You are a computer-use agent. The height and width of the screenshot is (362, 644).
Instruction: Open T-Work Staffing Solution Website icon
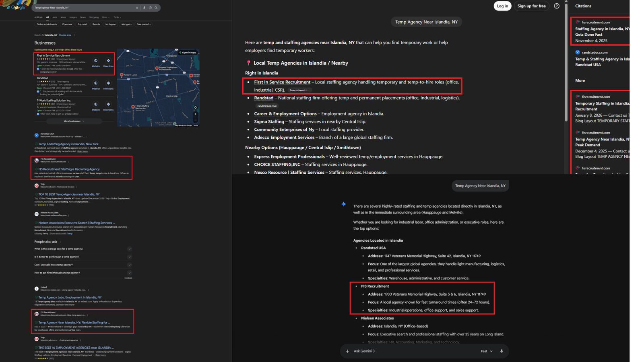pos(96,104)
